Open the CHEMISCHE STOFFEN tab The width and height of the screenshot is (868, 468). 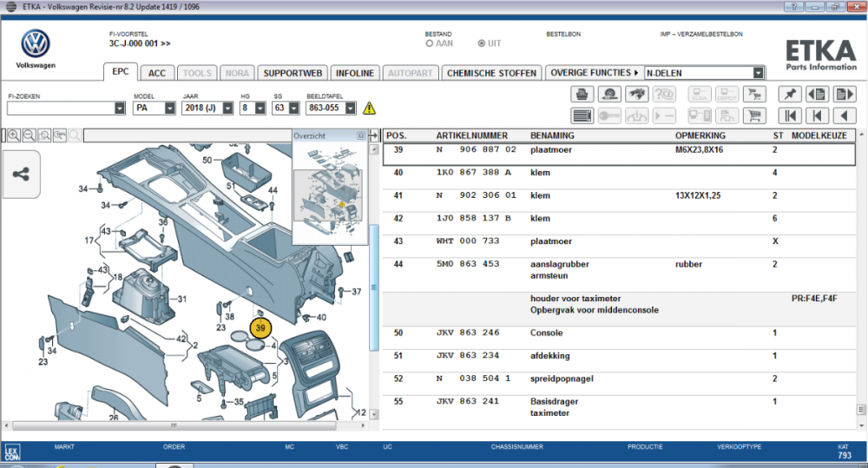point(491,73)
